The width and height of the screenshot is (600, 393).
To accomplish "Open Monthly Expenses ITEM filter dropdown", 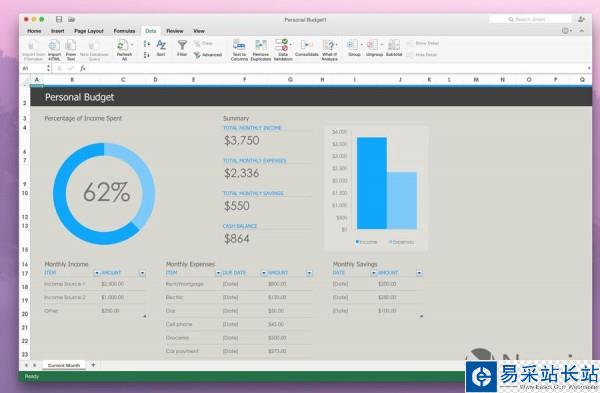I will 218,273.
